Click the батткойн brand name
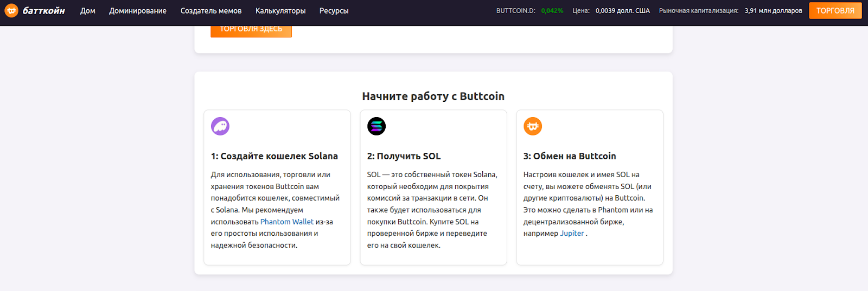The width and height of the screenshot is (868, 291). 44,11
